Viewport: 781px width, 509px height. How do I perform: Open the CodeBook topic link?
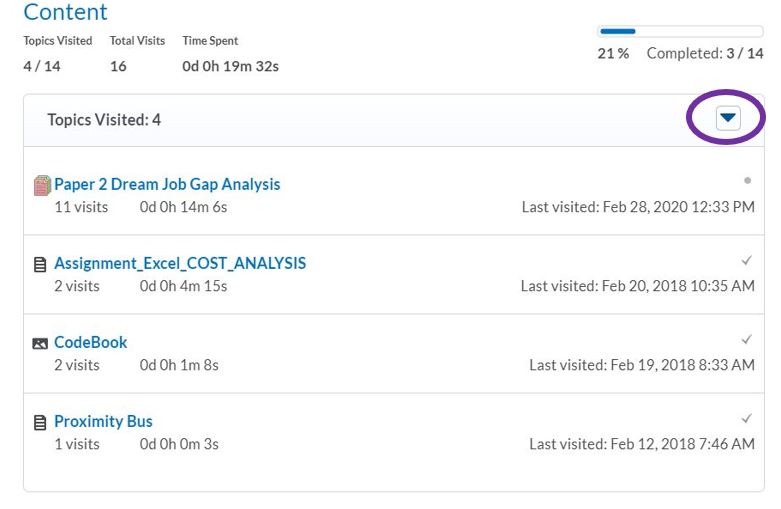91,342
